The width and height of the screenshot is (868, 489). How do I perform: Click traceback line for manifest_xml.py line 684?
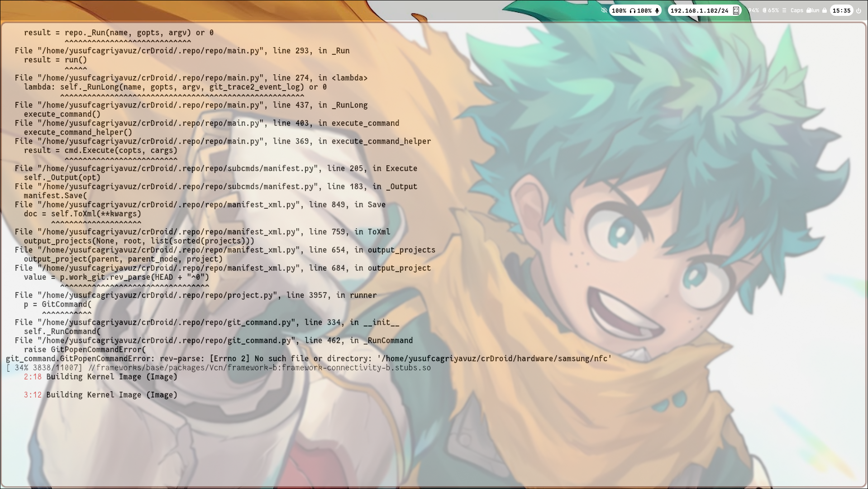[223, 268]
